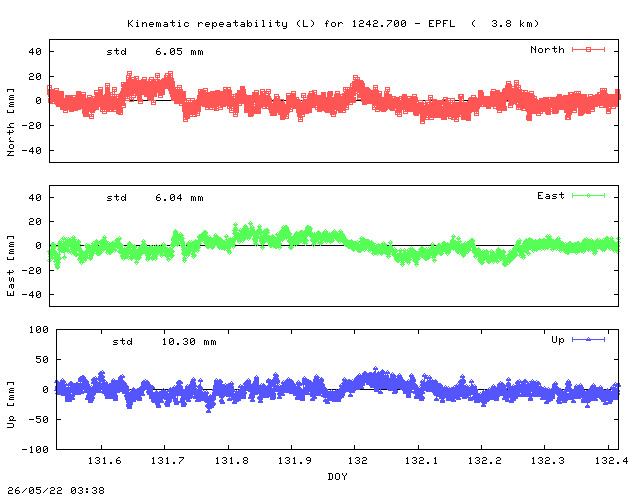This screenshot has height=496, width=640.
Task: Click the North legend red marker sample
Action: pyautogui.click(x=588, y=50)
